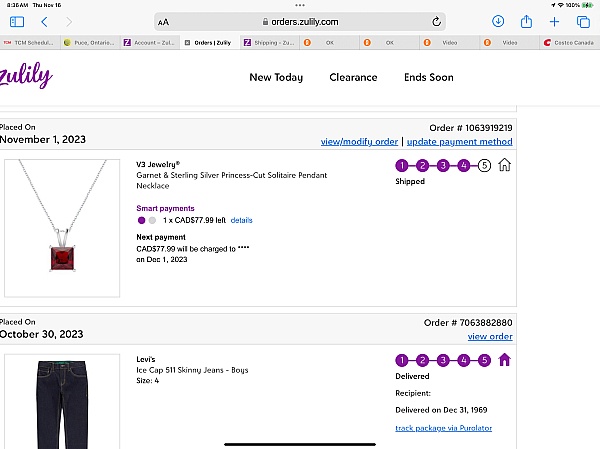This screenshot has height=449, width=600.
Task: Open smart payments details link
Action: pyautogui.click(x=241, y=220)
